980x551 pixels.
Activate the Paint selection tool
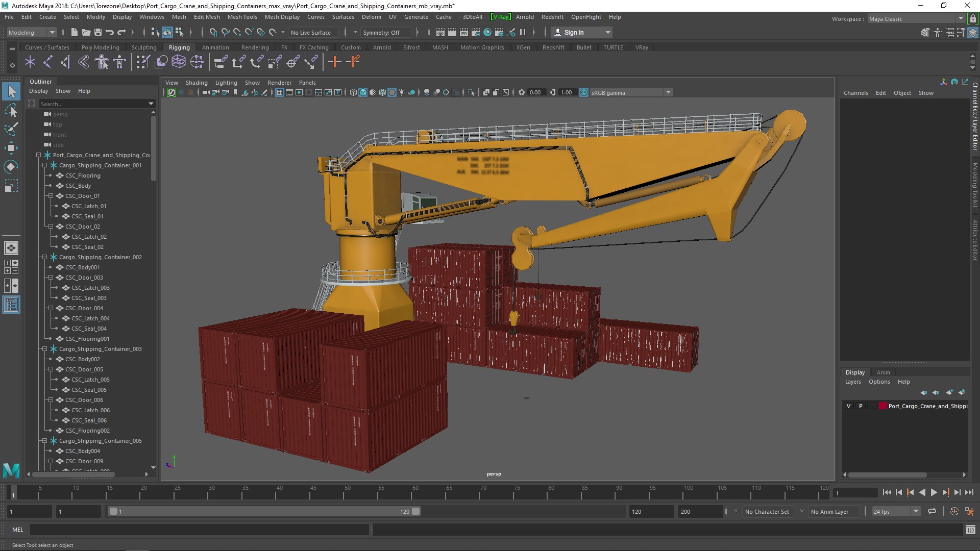coord(11,129)
